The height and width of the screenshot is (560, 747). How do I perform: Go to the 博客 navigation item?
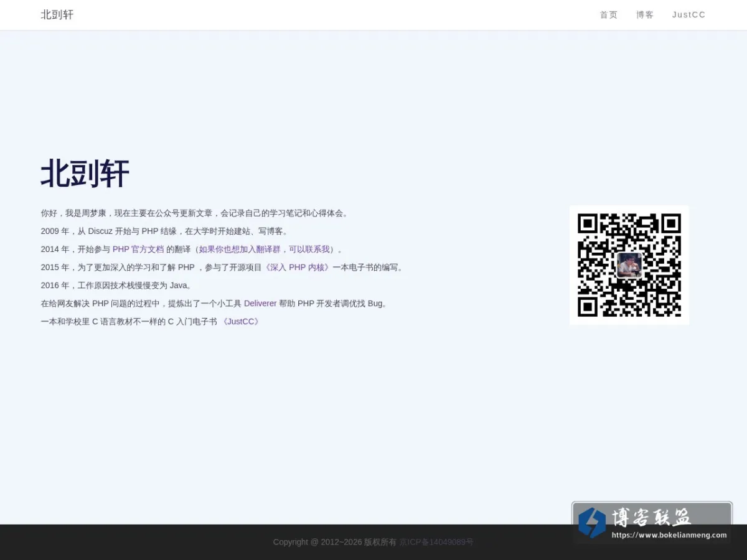pos(645,15)
